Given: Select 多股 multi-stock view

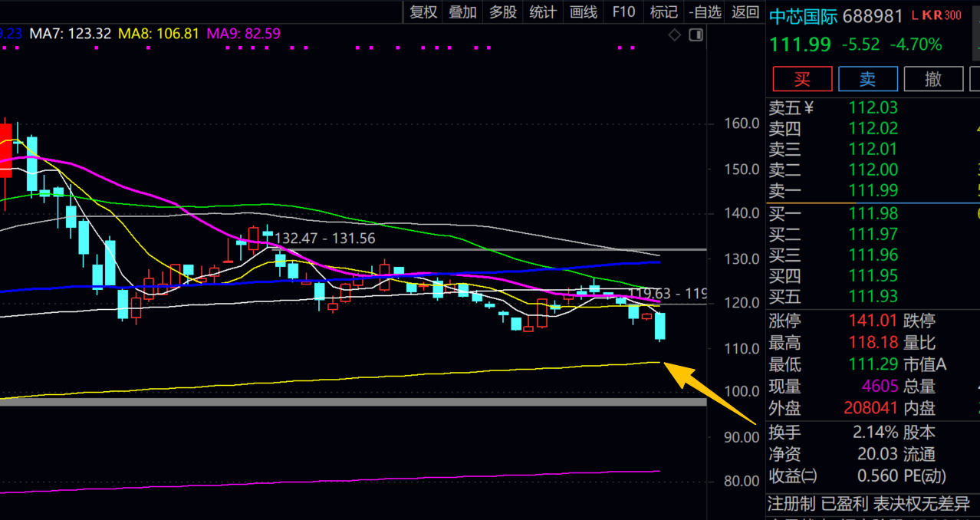Looking at the screenshot, I should [503, 12].
